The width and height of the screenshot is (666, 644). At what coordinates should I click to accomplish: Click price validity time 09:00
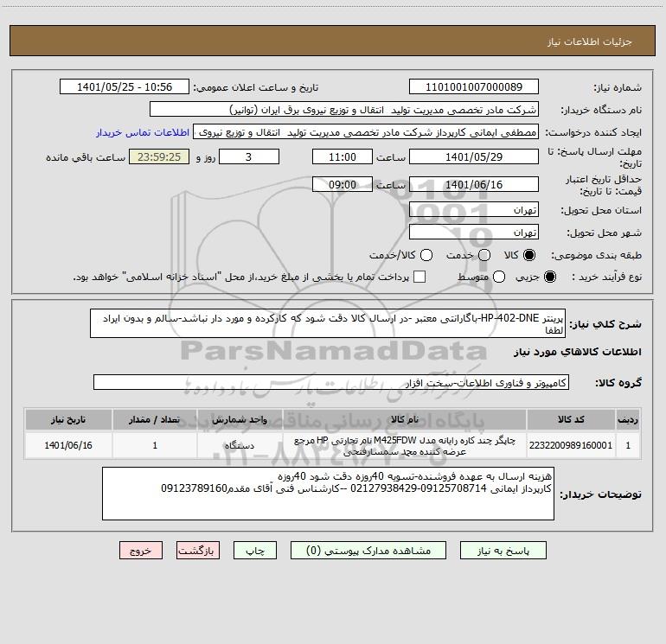[343, 184]
